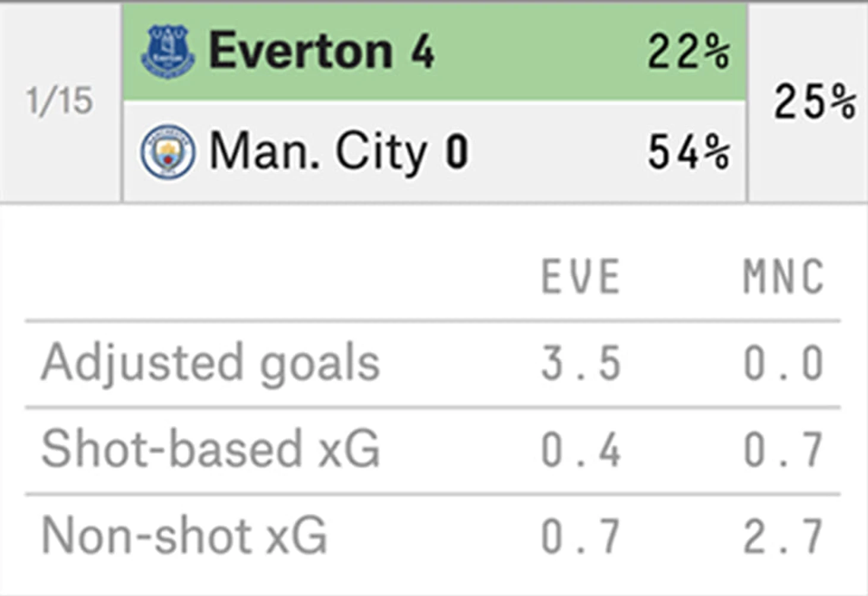
Task: Click Man. City's 54% win probability
Action: (x=688, y=152)
